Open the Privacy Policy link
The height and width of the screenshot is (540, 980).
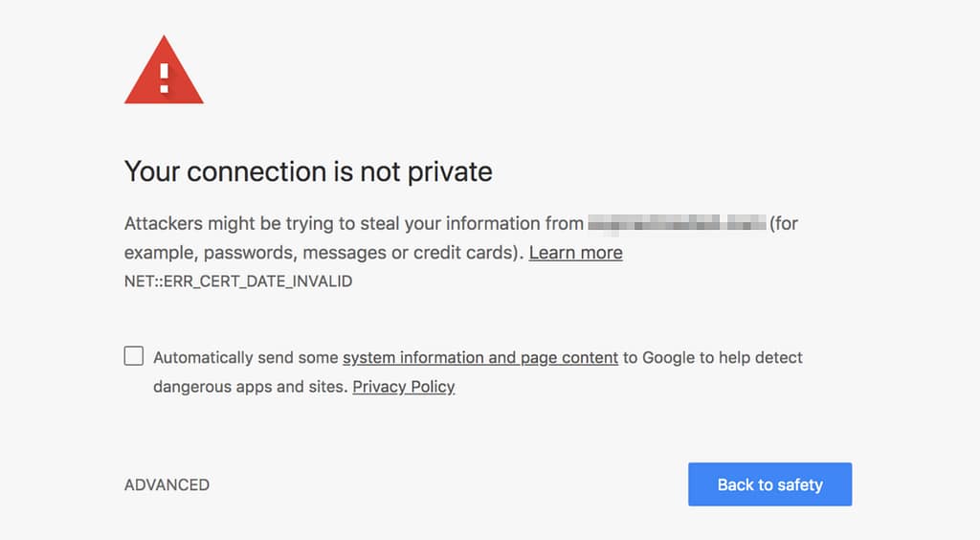click(x=403, y=387)
